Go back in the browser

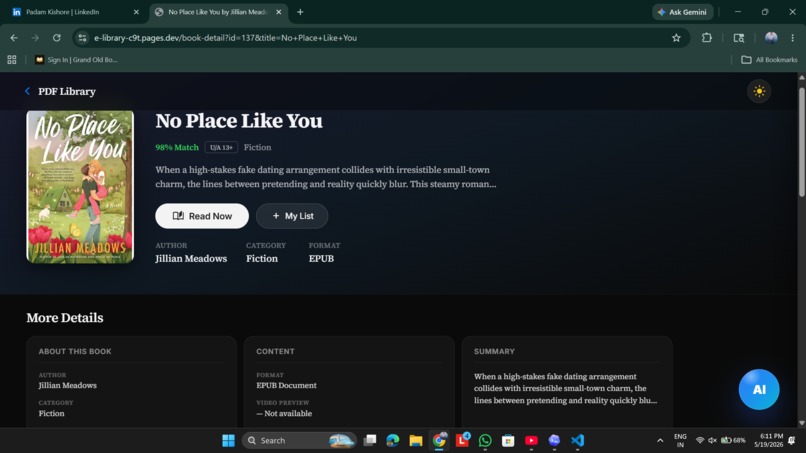coord(14,38)
